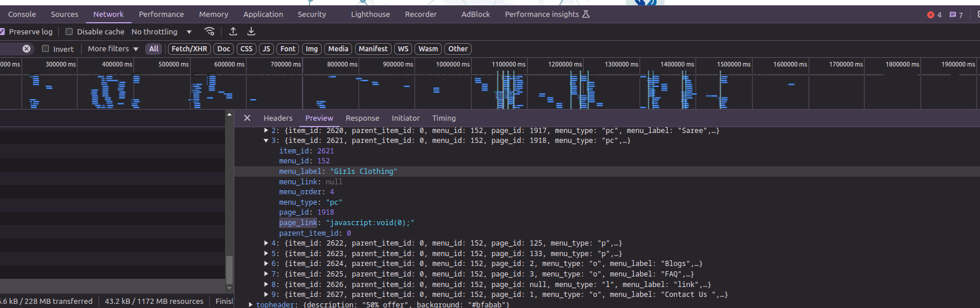Image resolution: width=980 pixels, height=308 pixels.
Task: Open the Performance panel
Action: pyautogui.click(x=161, y=14)
